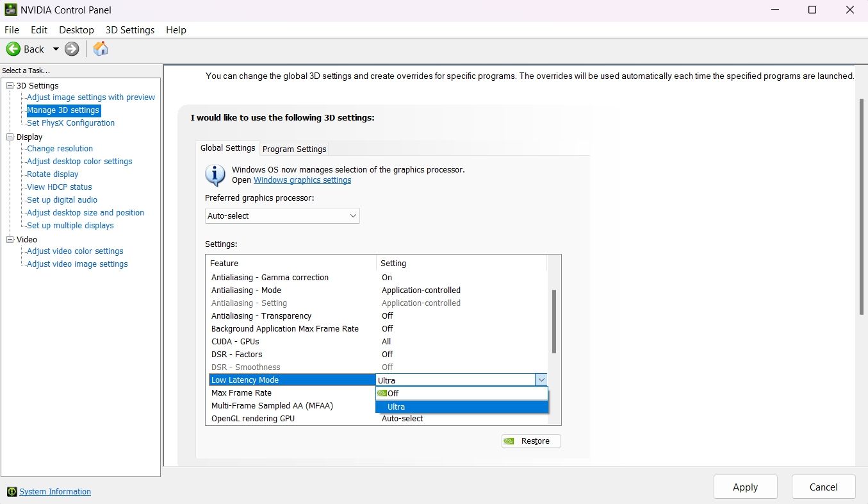The image size is (868, 504).
Task: Open the Preferred graphics processor dropdown
Action: 282,216
